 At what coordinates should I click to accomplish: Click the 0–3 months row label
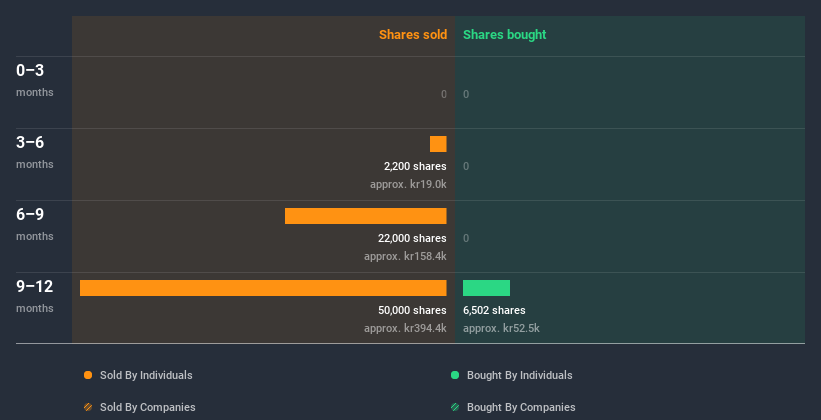click(35, 80)
